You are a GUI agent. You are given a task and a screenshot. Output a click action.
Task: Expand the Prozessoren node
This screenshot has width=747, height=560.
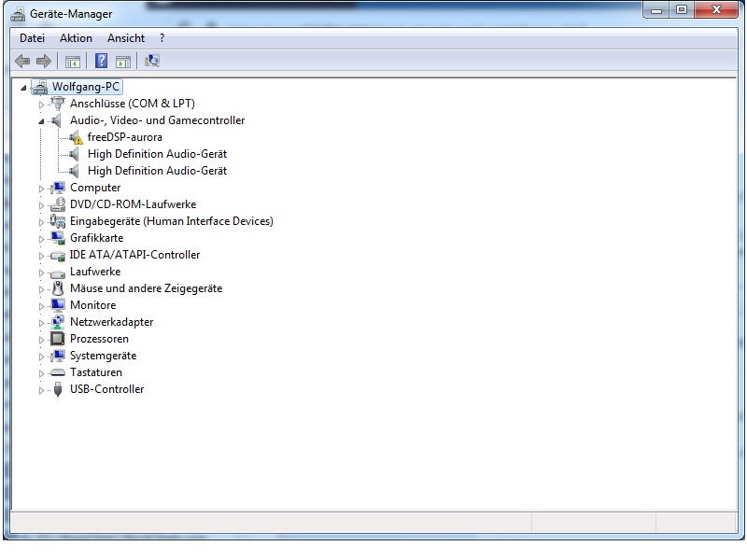(x=41, y=340)
